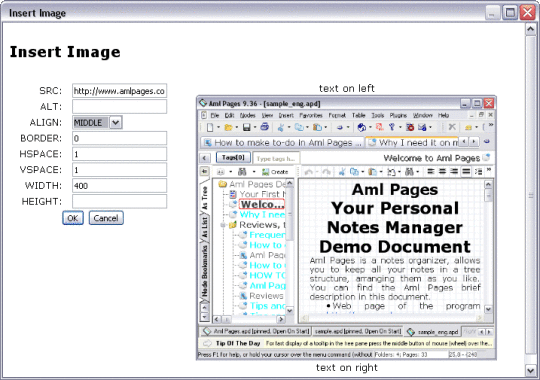Viewport: 540px width, 380px height.
Task: Switch to sample_eng.apd document tab
Action: pyautogui.click(x=434, y=332)
